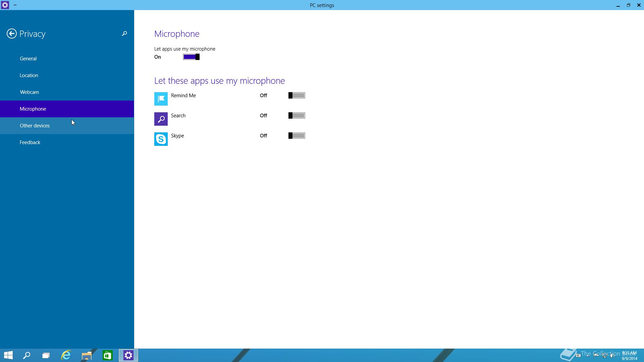This screenshot has width=644, height=362.
Task: Open the Location privacy section
Action: click(x=67, y=75)
